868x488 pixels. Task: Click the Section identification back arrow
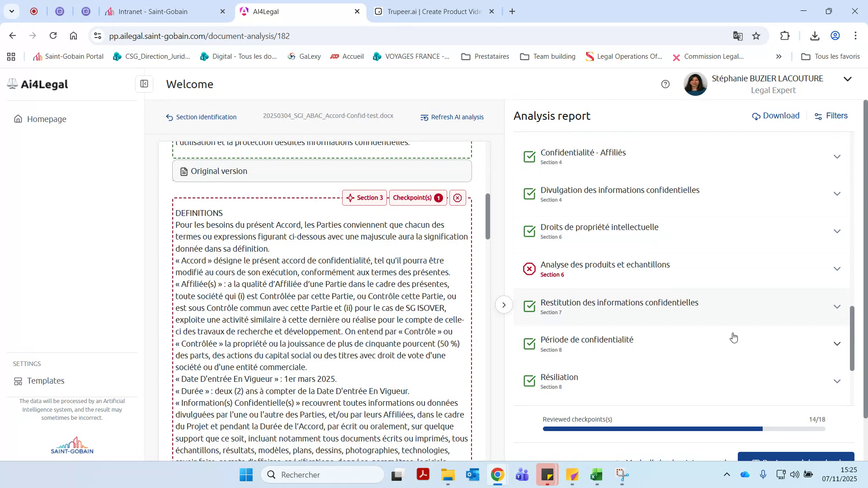169,117
